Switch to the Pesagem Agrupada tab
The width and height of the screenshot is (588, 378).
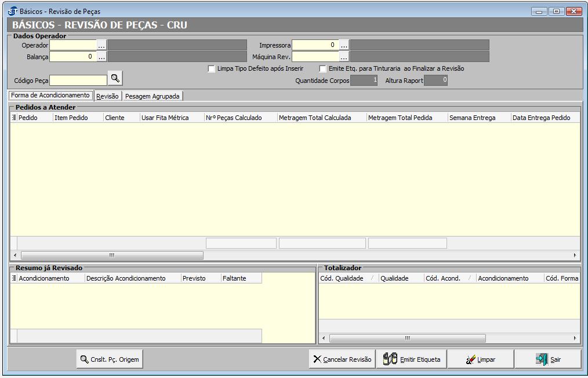click(152, 96)
